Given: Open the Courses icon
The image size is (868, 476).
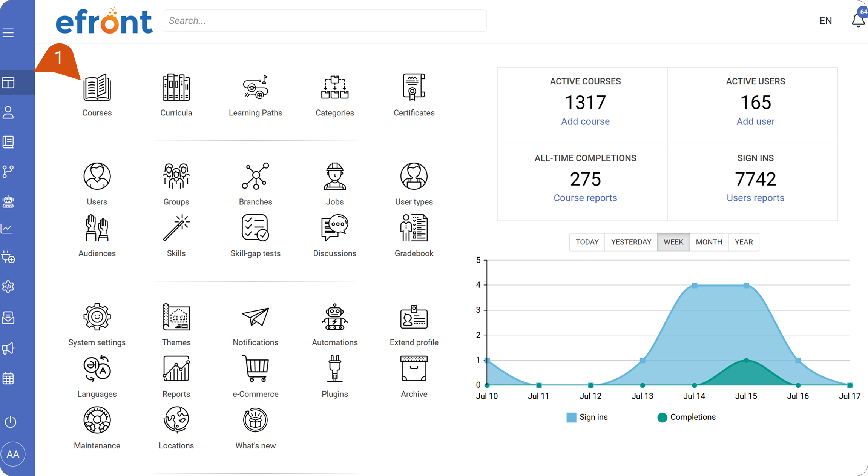Looking at the screenshot, I should [97, 88].
